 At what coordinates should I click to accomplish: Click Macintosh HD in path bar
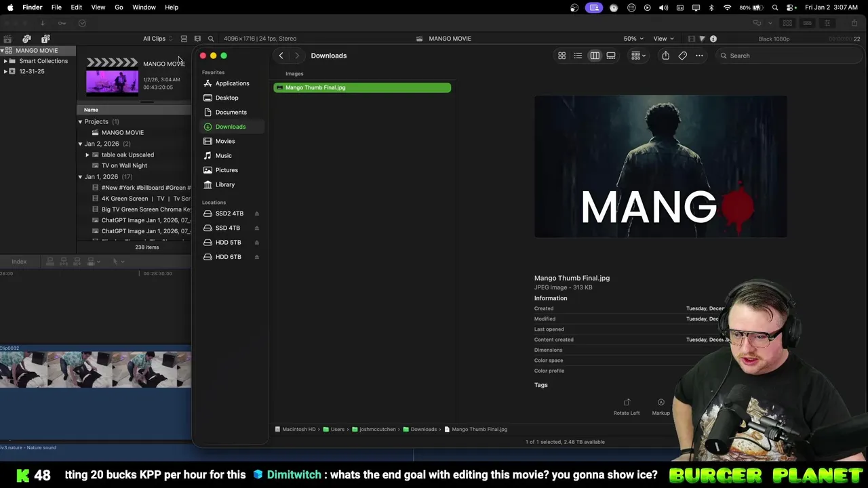[295, 429]
